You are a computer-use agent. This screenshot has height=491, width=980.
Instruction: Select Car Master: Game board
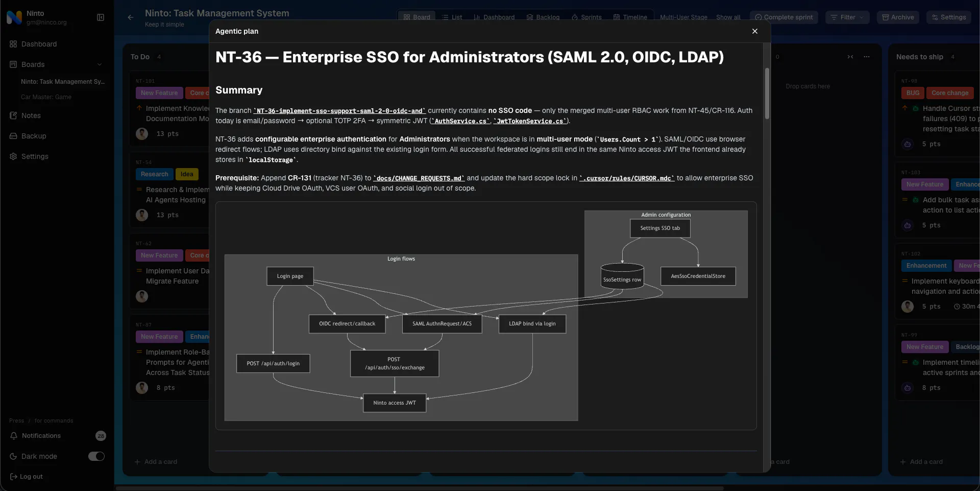(x=46, y=97)
